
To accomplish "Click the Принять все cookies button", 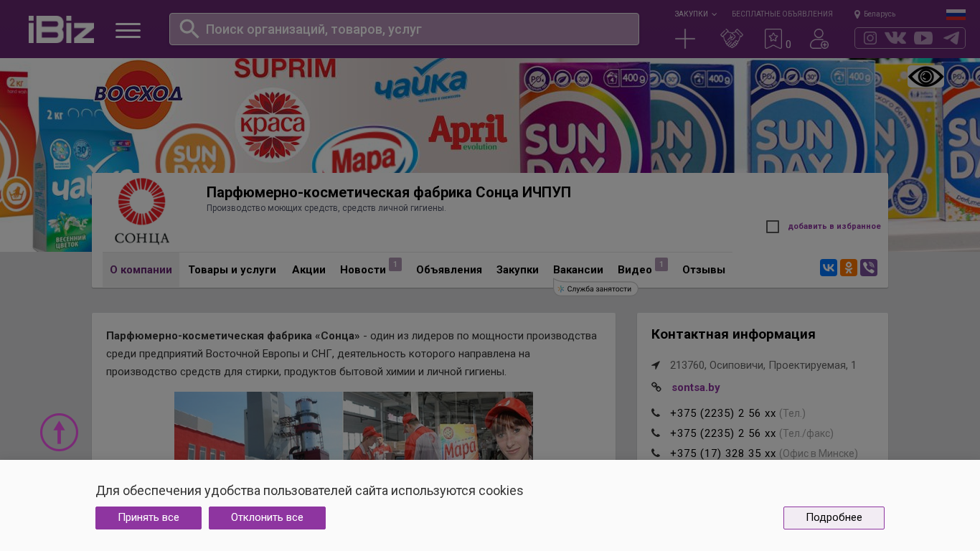I will (x=149, y=518).
